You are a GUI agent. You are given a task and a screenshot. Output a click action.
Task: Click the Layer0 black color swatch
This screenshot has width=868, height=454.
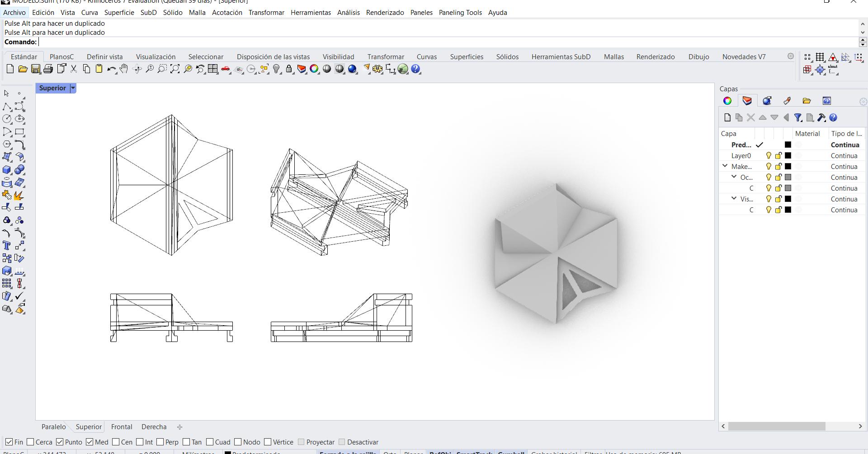click(x=788, y=156)
